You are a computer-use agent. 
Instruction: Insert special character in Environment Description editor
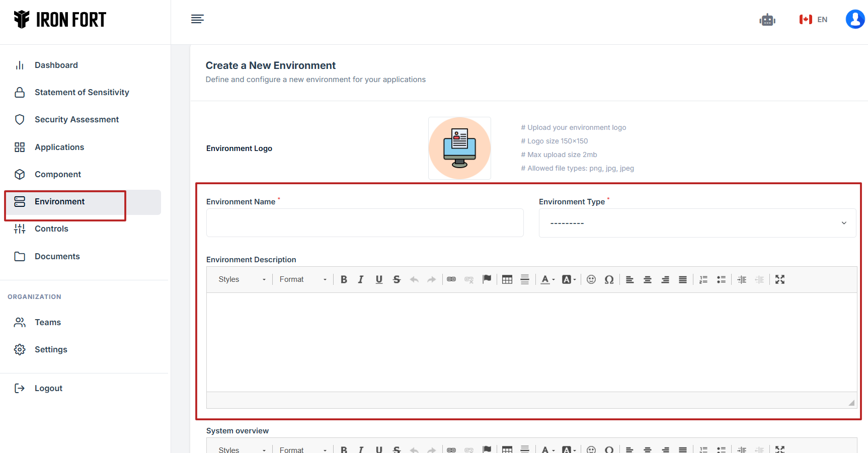[609, 279]
